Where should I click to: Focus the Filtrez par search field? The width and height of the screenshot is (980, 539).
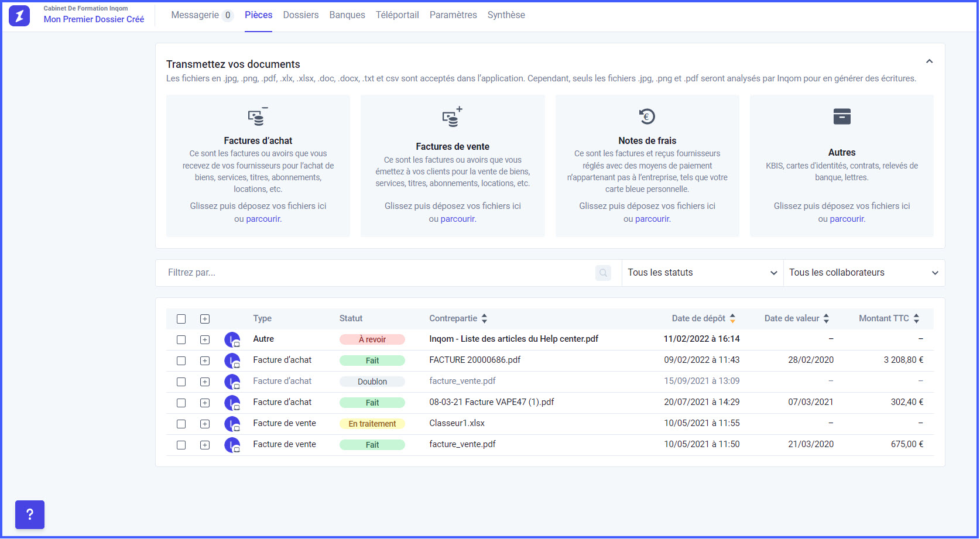coord(375,273)
